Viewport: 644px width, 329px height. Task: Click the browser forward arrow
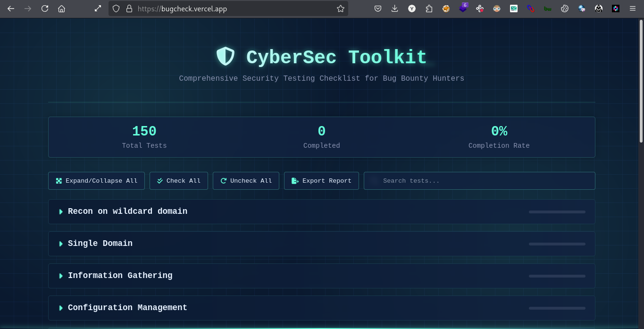pyautogui.click(x=28, y=8)
